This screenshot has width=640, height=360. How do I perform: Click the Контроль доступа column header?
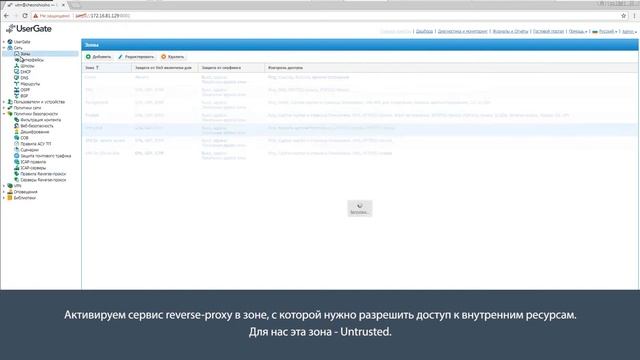[451, 68]
